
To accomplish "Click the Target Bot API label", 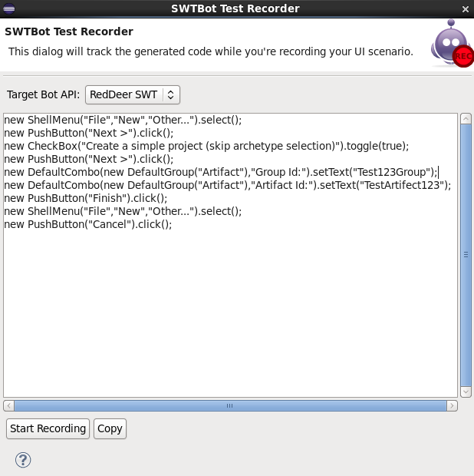I will pyautogui.click(x=44, y=94).
